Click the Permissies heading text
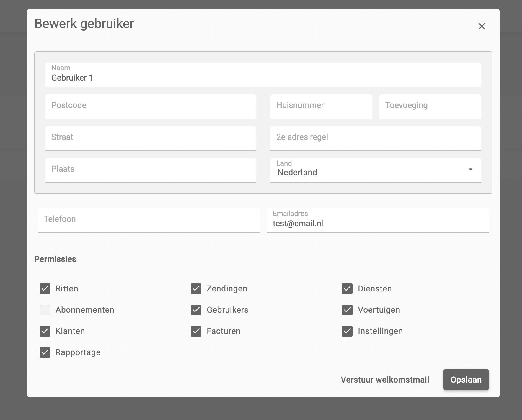 point(55,259)
